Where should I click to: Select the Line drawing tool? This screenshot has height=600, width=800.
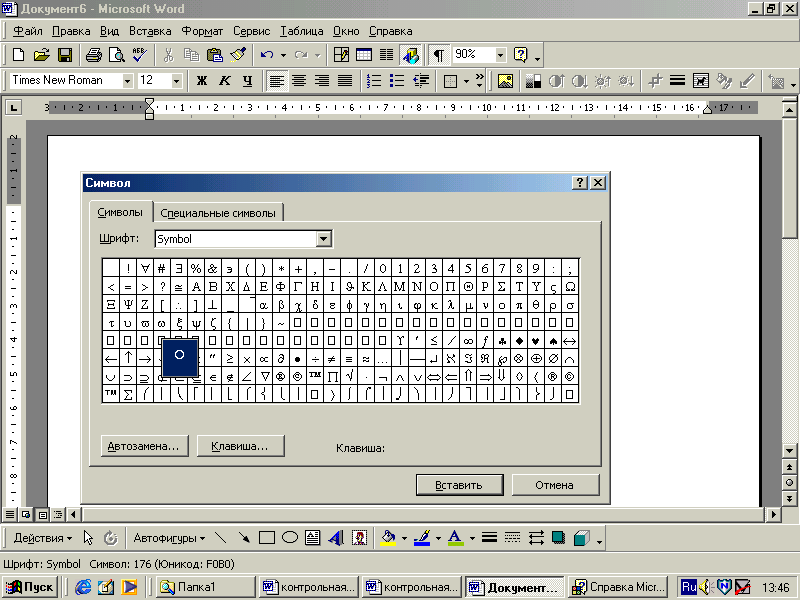220,538
